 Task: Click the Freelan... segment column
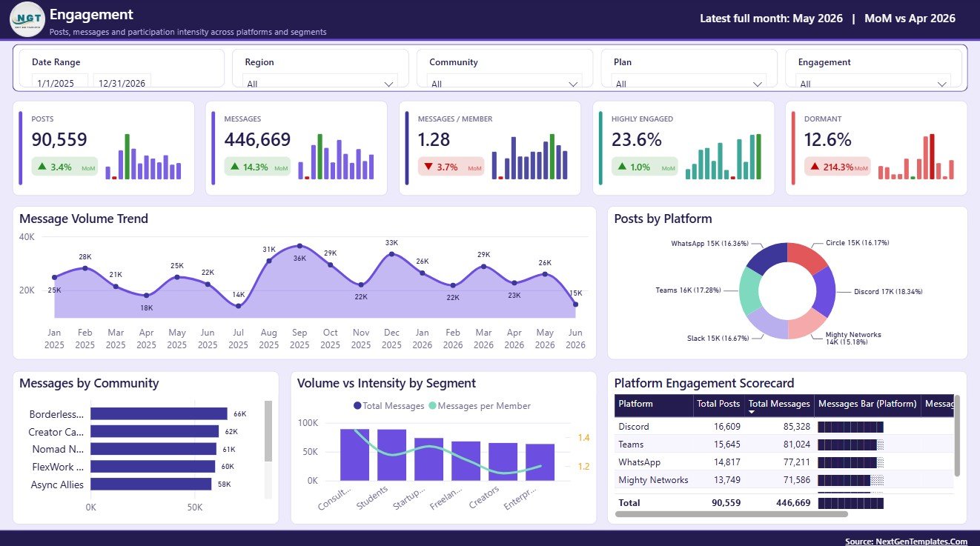(466, 462)
